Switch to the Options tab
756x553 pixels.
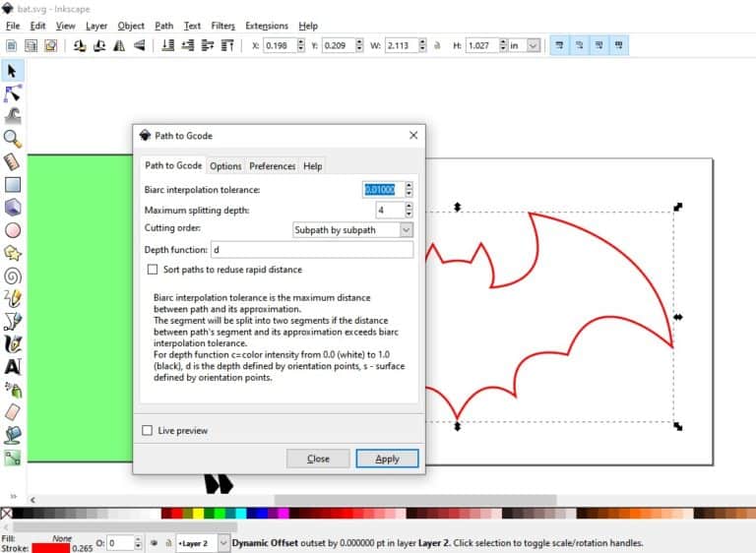(225, 166)
